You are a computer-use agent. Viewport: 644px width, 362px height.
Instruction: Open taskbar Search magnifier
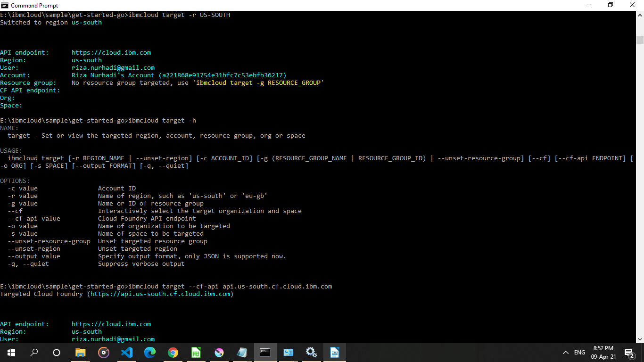pos(34,352)
